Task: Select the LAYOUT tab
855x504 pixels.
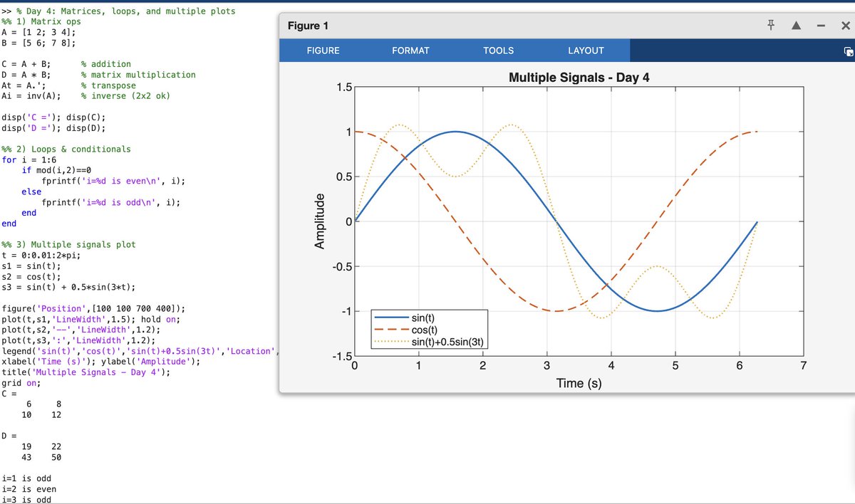Action: coord(586,51)
